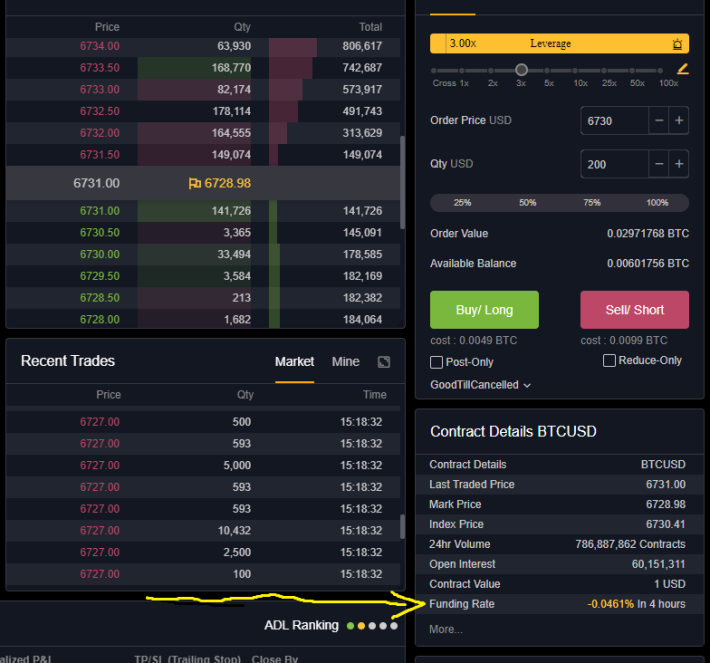Enable the Reduce-Only checkbox
Image resolution: width=710 pixels, height=663 pixels.
609,360
